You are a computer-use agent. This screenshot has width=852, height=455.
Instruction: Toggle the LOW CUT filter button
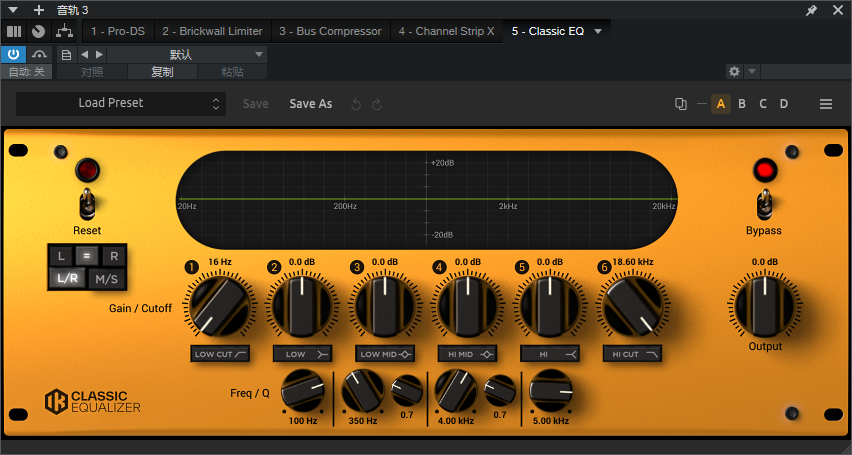220,354
